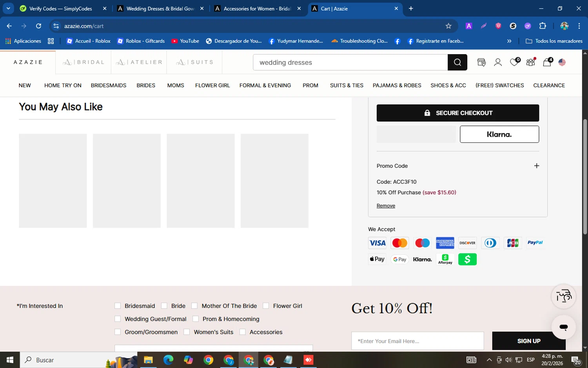
Task: Open the SHOES & ACC menu
Action: pyautogui.click(x=448, y=85)
